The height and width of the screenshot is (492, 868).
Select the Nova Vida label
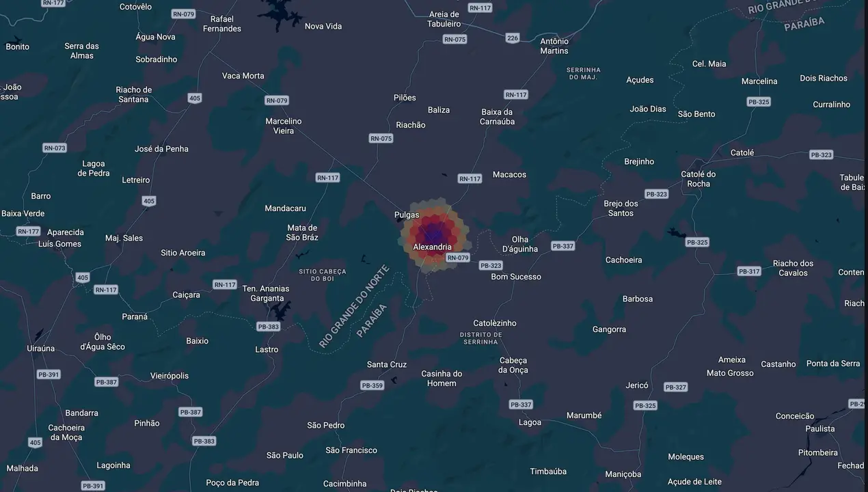point(323,26)
